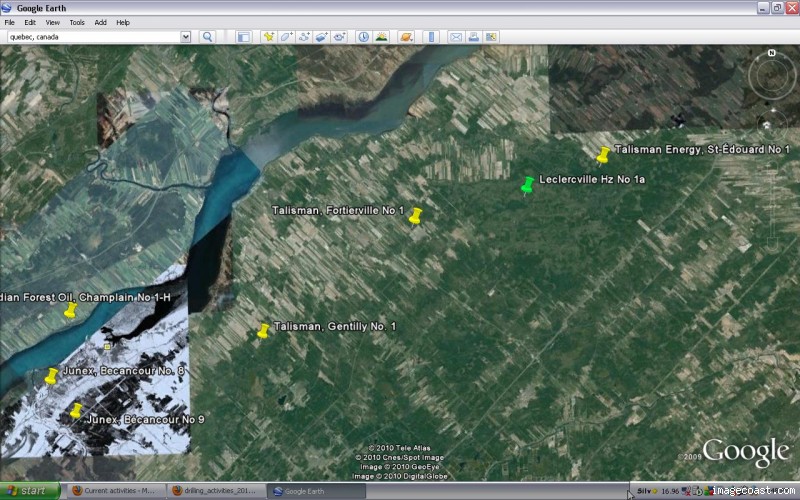This screenshot has height=500, width=800.
Task: Click the Google Earth title bar icon
Action: [x=7, y=8]
